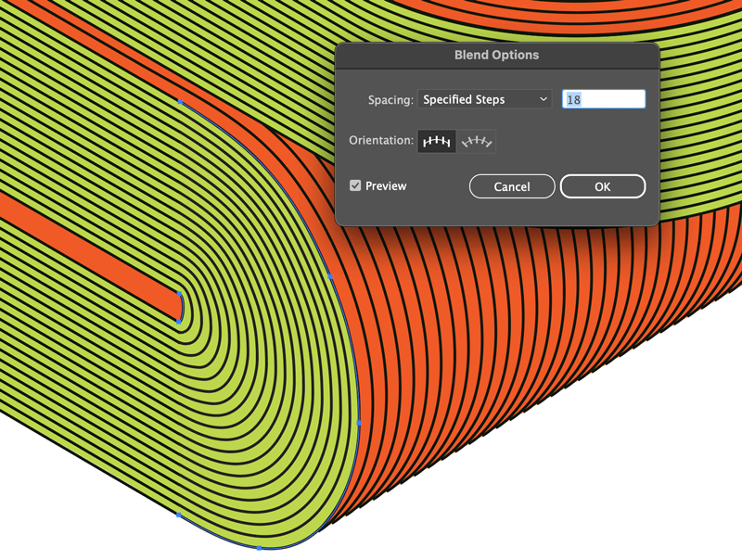742x560 pixels.
Task: Click the steps value field showing 18
Action: click(x=604, y=99)
